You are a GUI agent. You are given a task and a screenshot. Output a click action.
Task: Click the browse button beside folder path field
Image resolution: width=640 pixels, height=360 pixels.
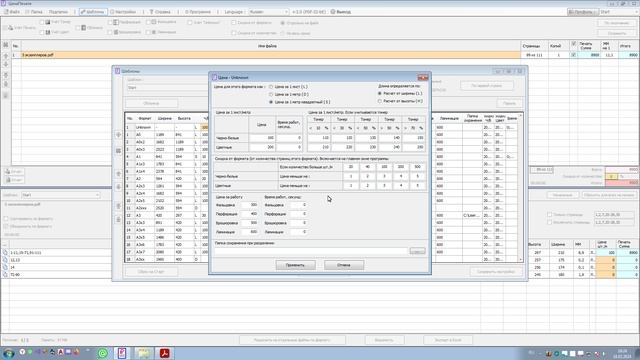[417, 251]
